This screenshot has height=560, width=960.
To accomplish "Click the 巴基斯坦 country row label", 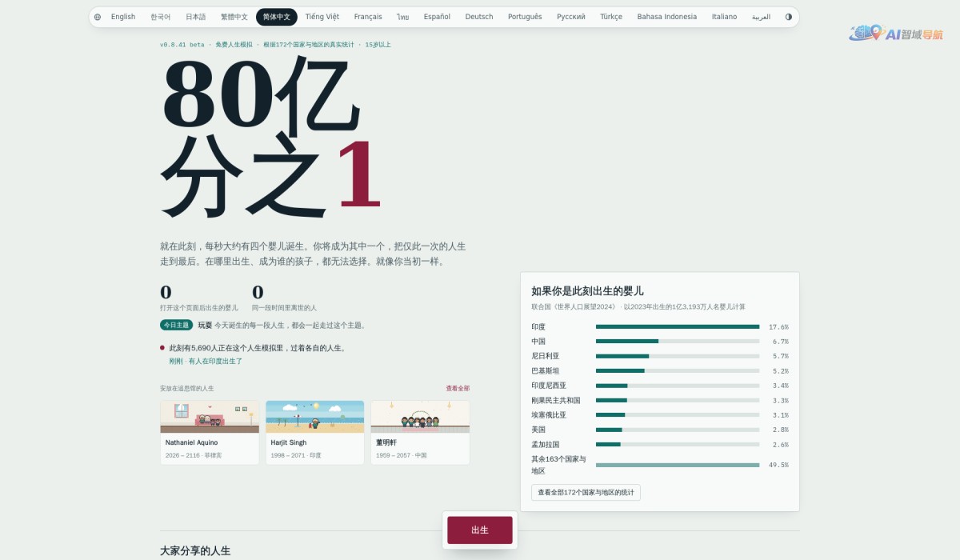I will pos(546,370).
